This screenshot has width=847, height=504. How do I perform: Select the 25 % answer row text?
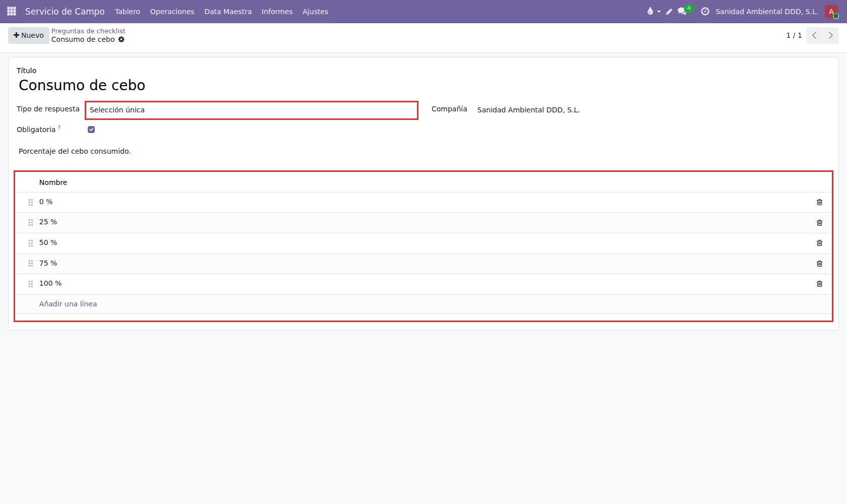(48, 222)
